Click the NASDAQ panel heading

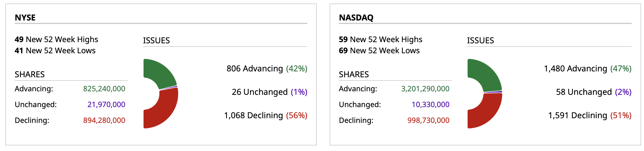(x=356, y=18)
